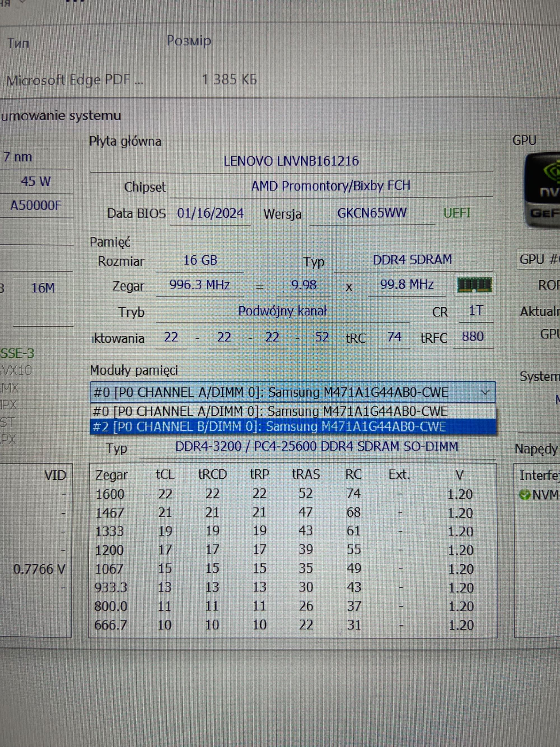Click the command rate 1T value
The width and height of the screenshot is (560, 747).
[476, 311]
